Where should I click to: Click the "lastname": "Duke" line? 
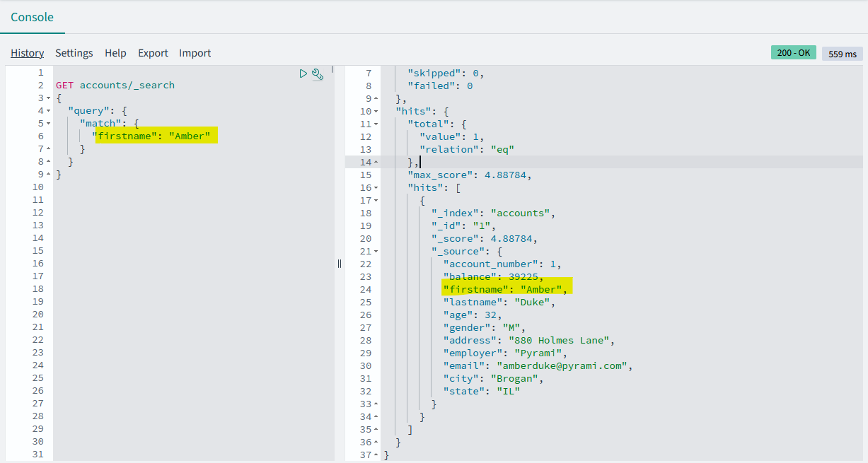point(499,302)
